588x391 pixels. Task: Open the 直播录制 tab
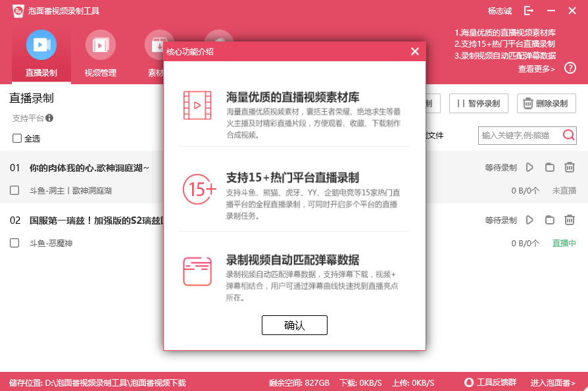[41, 55]
